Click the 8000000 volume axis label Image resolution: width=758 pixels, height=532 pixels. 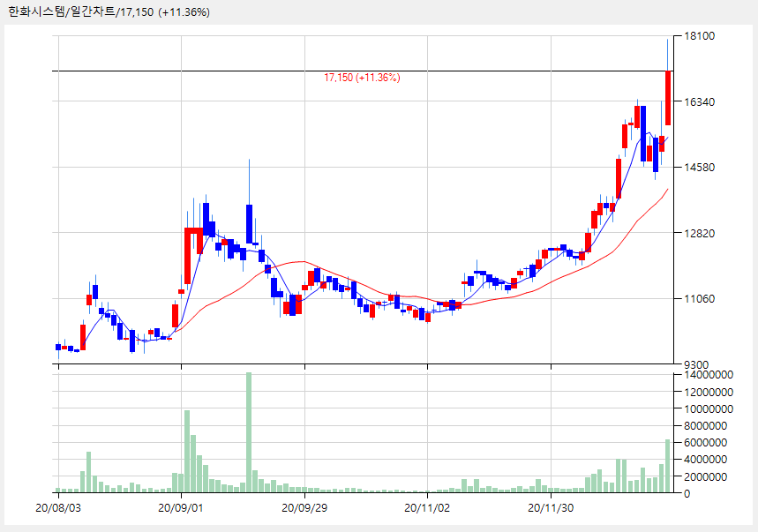pyautogui.click(x=706, y=426)
